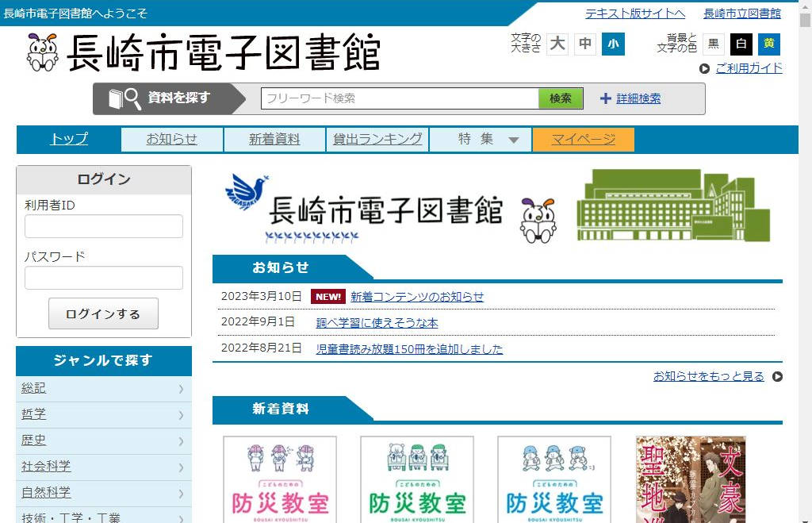Click the Nagasaki bird emblem in the banner
The height and width of the screenshot is (523, 812).
pyautogui.click(x=247, y=192)
